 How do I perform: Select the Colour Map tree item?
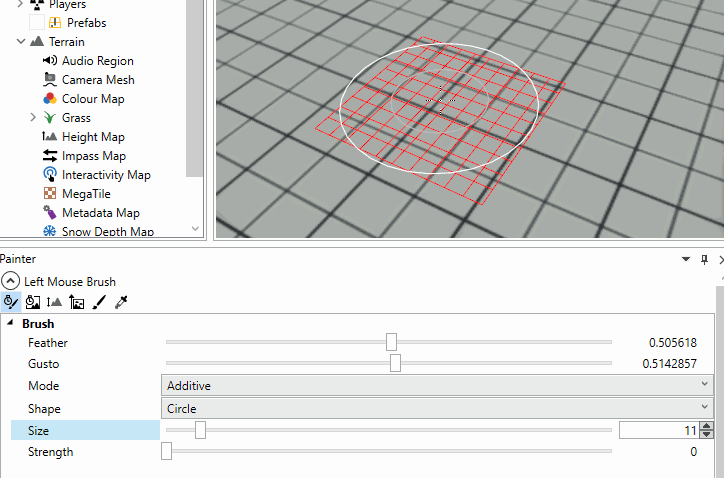coord(93,98)
